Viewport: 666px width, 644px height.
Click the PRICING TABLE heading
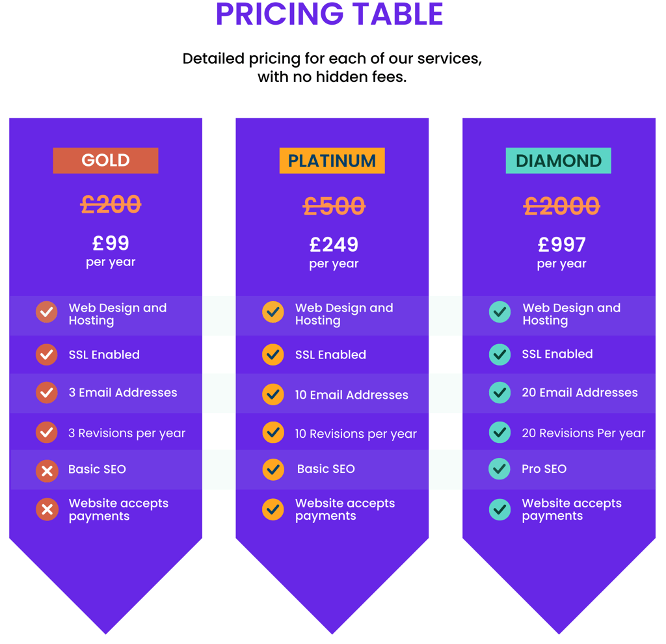330,14
